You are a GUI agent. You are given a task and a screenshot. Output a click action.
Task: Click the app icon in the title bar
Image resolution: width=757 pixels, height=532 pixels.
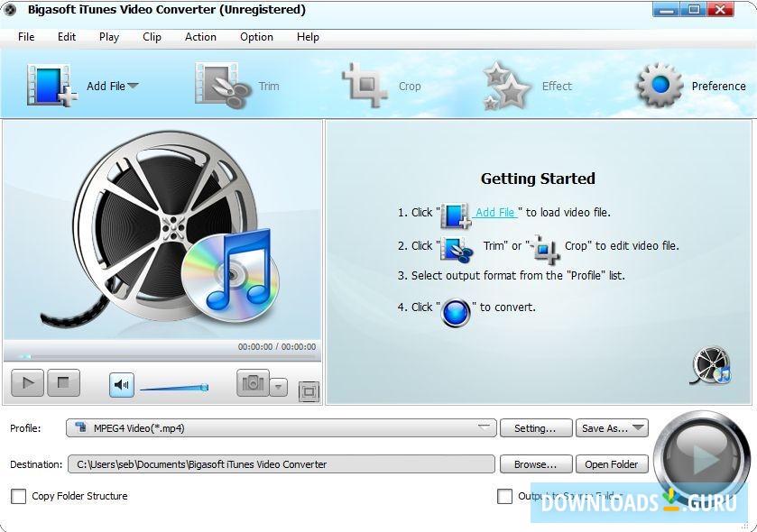(x=10, y=10)
